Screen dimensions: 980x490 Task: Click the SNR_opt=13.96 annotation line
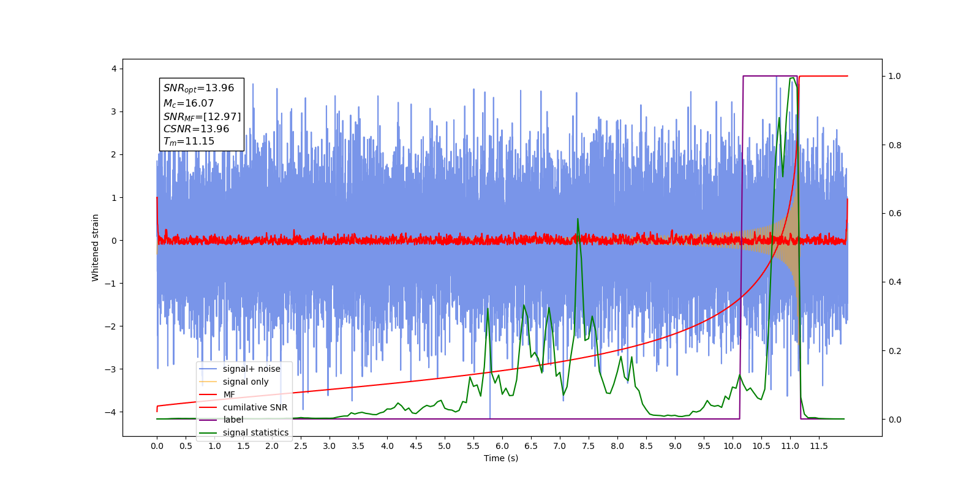coord(198,88)
